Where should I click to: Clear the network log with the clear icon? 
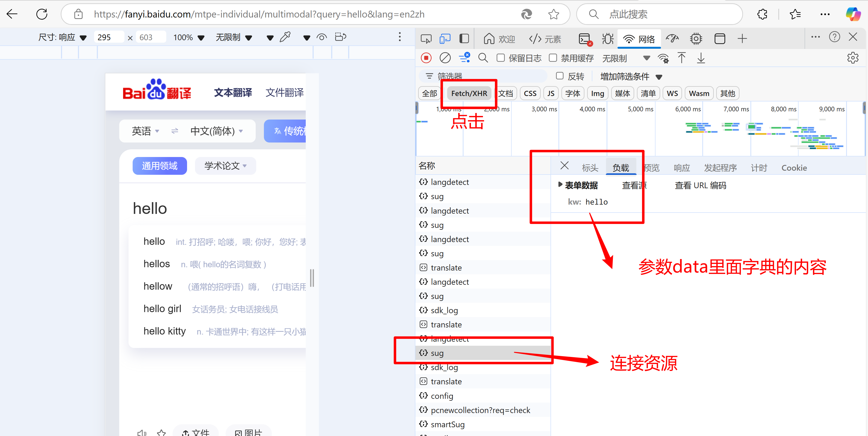coord(445,58)
